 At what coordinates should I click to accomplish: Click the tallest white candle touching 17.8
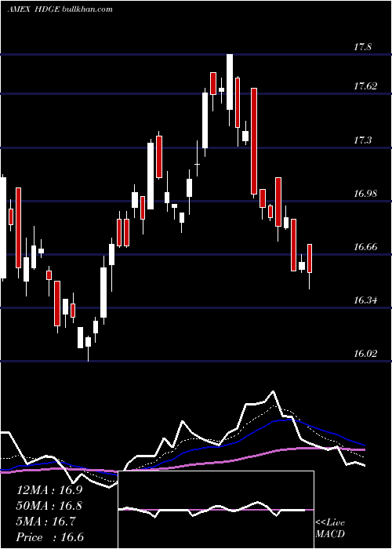coord(230,82)
